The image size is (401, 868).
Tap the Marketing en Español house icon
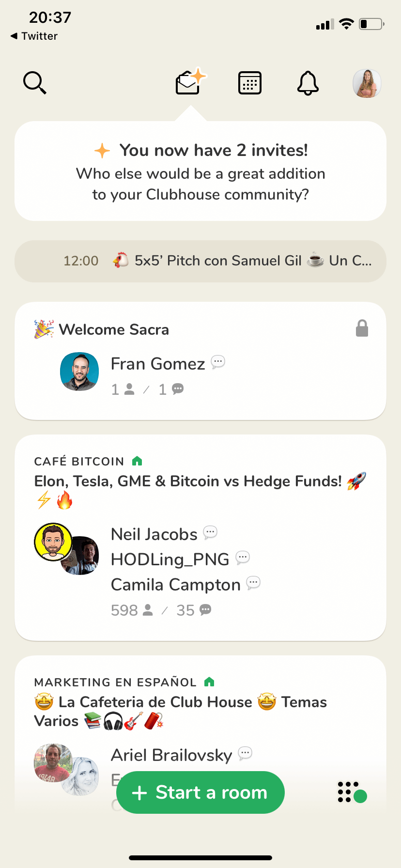(x=209, y=682)
